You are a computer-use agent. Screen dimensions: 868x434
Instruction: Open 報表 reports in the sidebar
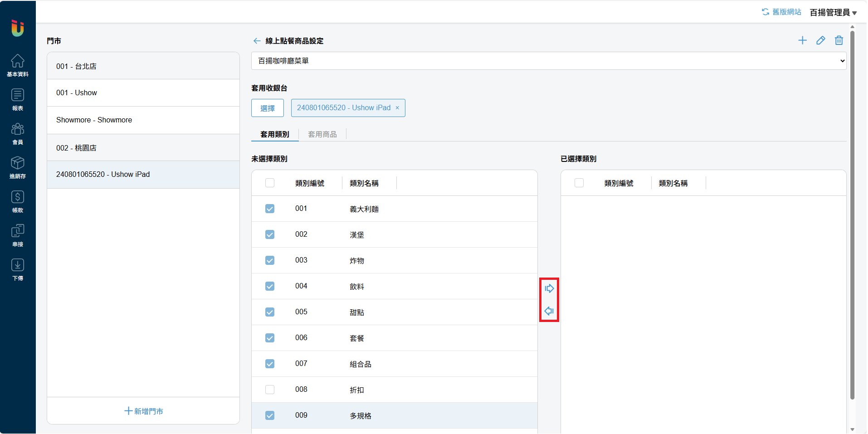18,99
